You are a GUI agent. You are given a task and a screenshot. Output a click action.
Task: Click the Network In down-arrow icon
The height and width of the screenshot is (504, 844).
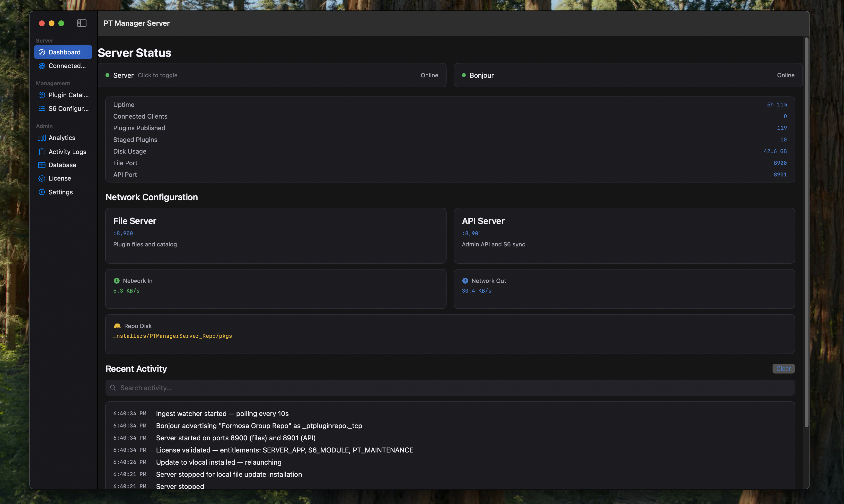click(116, 281)
